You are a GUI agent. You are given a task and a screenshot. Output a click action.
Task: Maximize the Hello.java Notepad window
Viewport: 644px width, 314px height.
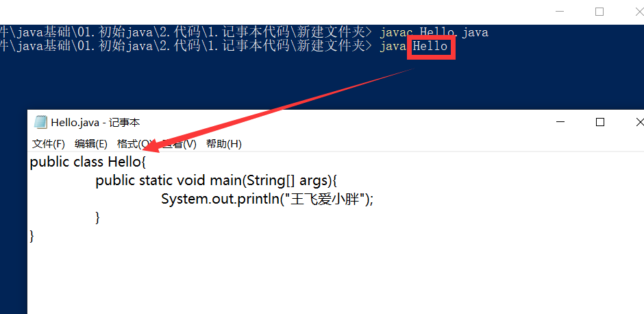pyautogui.click(x=600, y=122)
